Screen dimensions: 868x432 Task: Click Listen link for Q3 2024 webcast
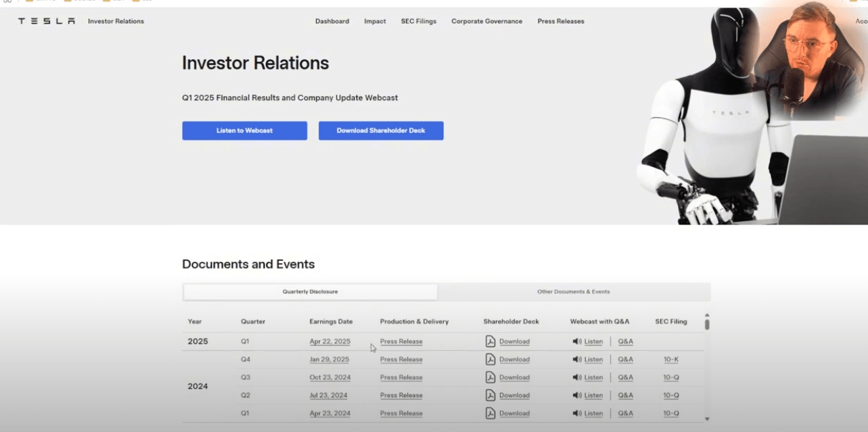pos(593,377)
